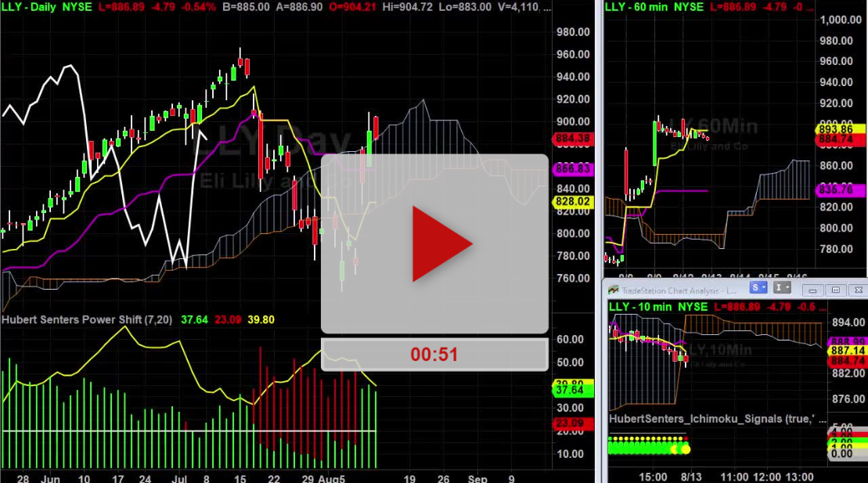Click the LLY - Daily NYSE chart label
The width and height of the screenshot is (868, 483).
(x=47, y=7)
